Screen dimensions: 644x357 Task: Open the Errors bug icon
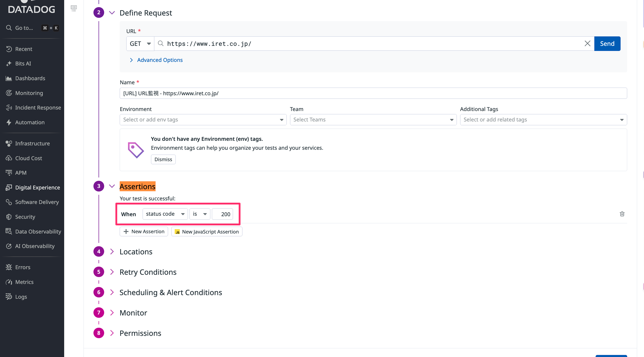coord(9,267)
